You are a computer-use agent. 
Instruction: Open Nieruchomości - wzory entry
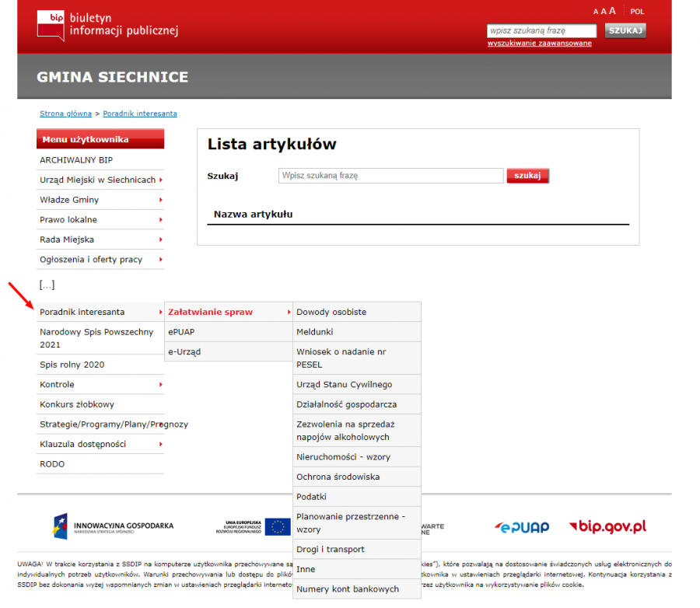[x=357, y=457]
